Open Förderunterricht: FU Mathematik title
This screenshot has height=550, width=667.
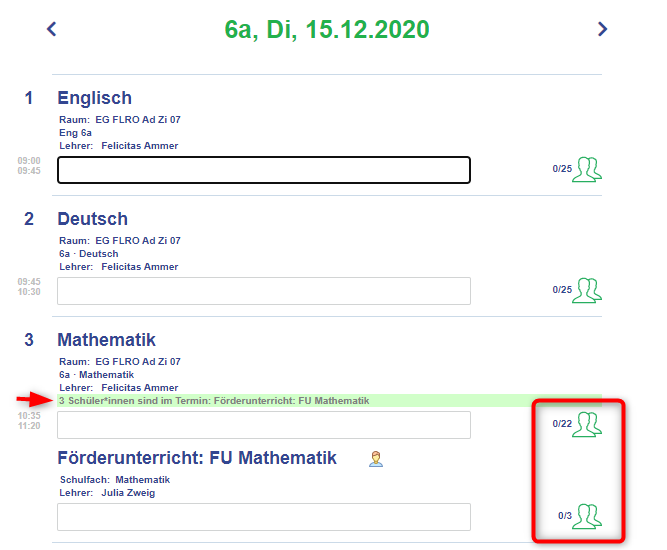(197, 458)
